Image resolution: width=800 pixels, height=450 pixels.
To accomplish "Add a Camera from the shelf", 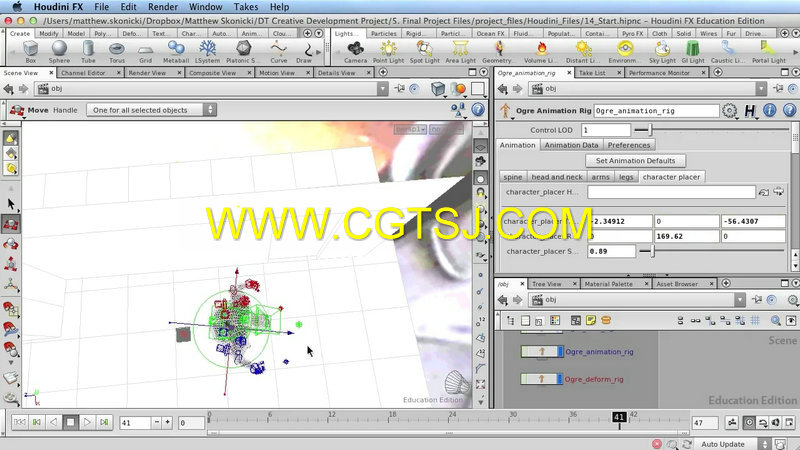I will tap(355, 52).
